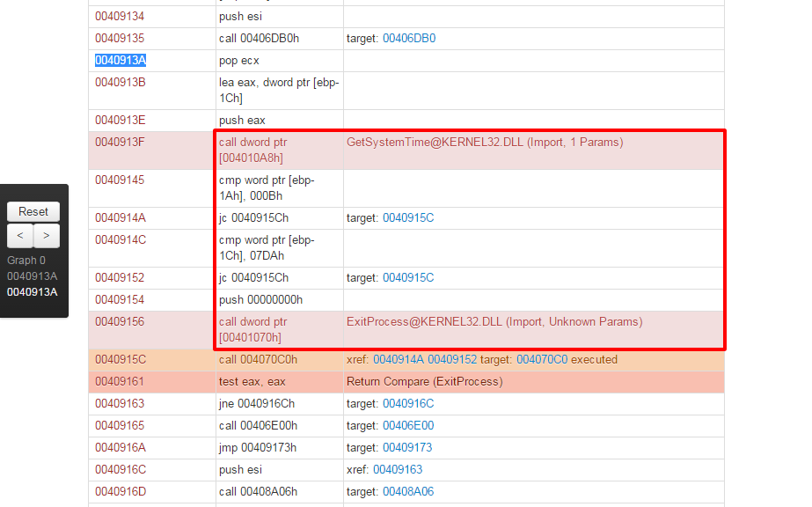The height and width of the screenshot is (507, 812).
Task: Click the back arrow button below Reset
Action: pyautogui.click(x=19, y=236)
